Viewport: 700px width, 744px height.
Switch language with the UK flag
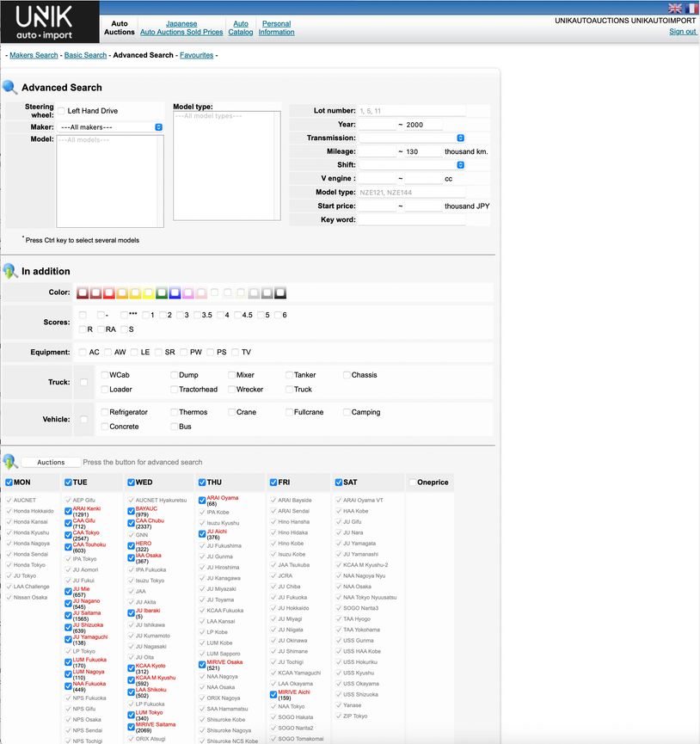pyautogui.click(x=675, y=8)
